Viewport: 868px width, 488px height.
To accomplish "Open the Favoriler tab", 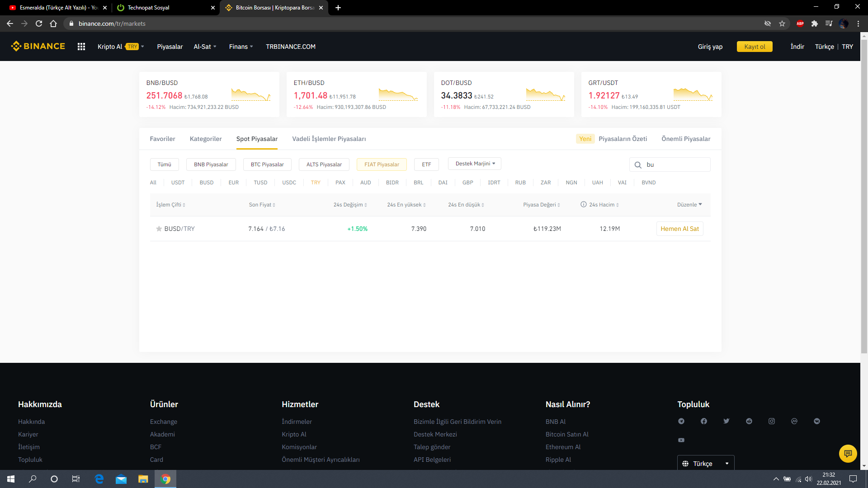I will click(162, 139).
